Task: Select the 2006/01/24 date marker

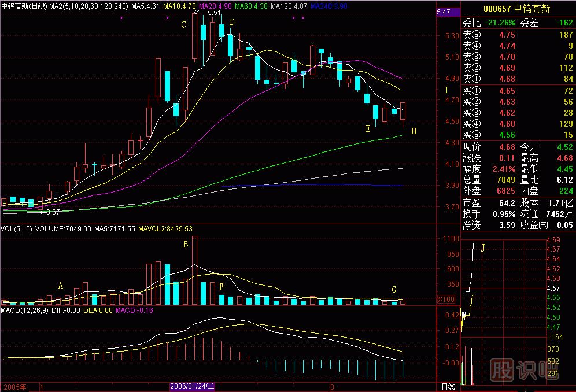Action: tap(192, 386)
